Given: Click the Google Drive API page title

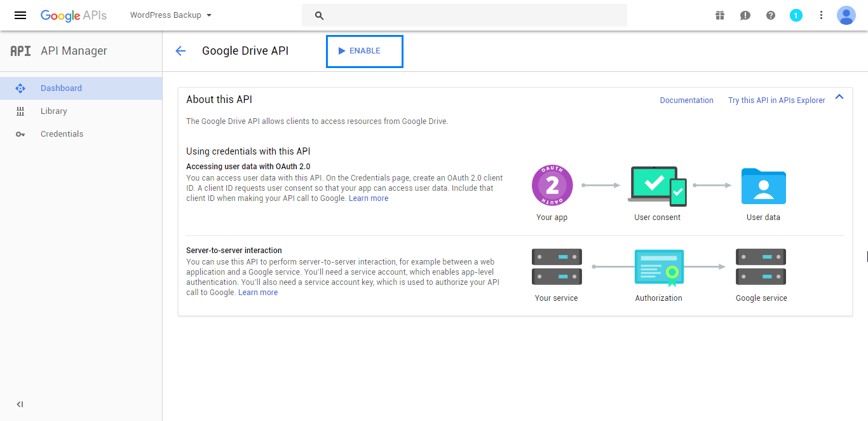Looking at the screenshot, I should 245,51.
